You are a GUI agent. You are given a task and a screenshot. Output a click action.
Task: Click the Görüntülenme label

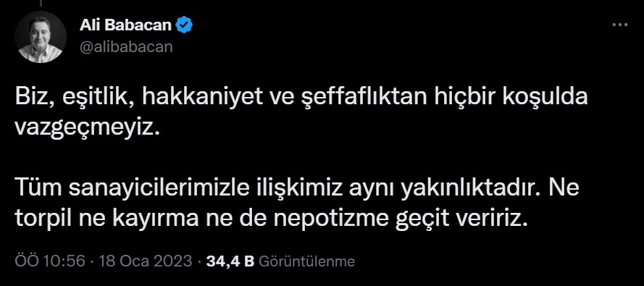(307, 261)
